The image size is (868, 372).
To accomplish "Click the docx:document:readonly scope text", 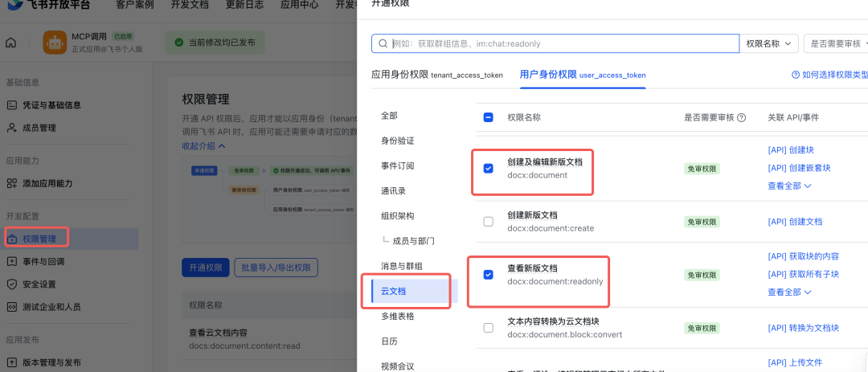I will (x=555, y=281).
